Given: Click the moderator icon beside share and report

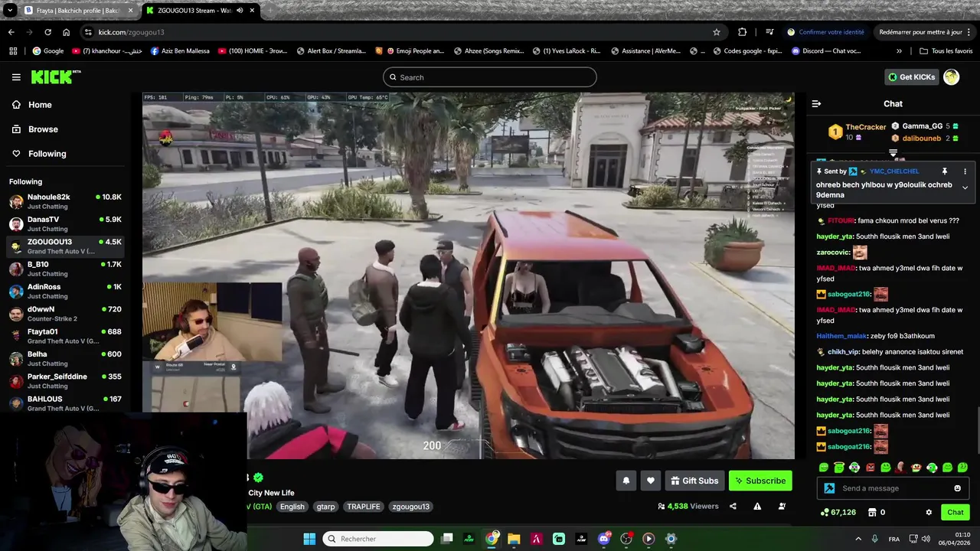Looking at the screenshot, I should [782, 506].
